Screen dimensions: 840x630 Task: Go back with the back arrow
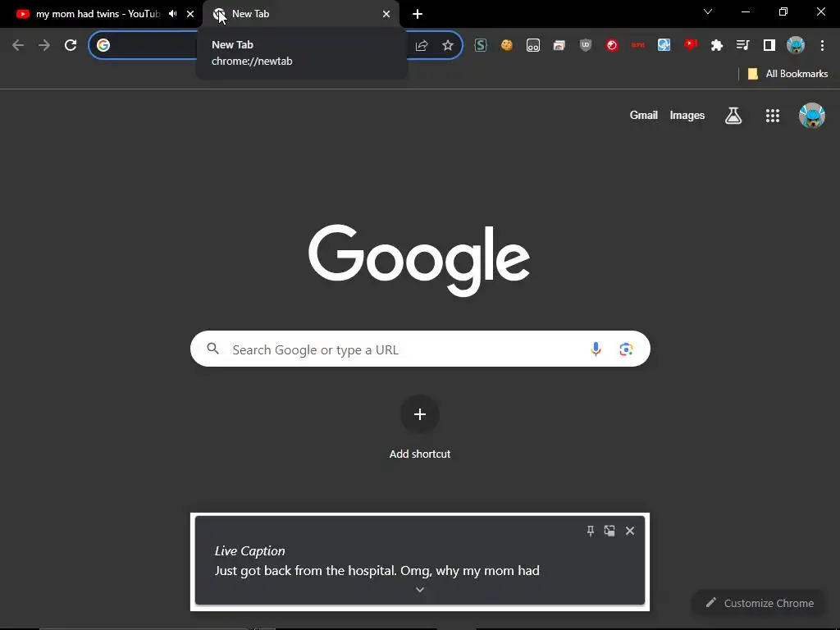[18, 45]
